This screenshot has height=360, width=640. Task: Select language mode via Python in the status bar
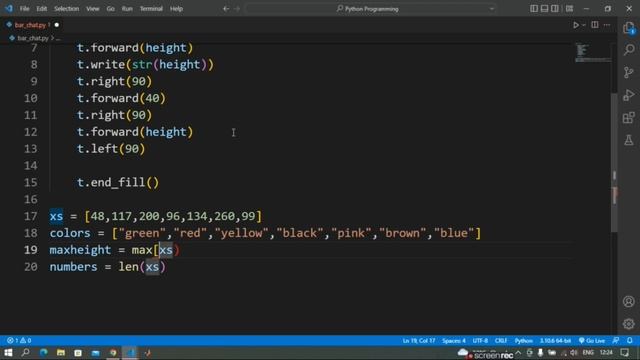tap(523, 340)
